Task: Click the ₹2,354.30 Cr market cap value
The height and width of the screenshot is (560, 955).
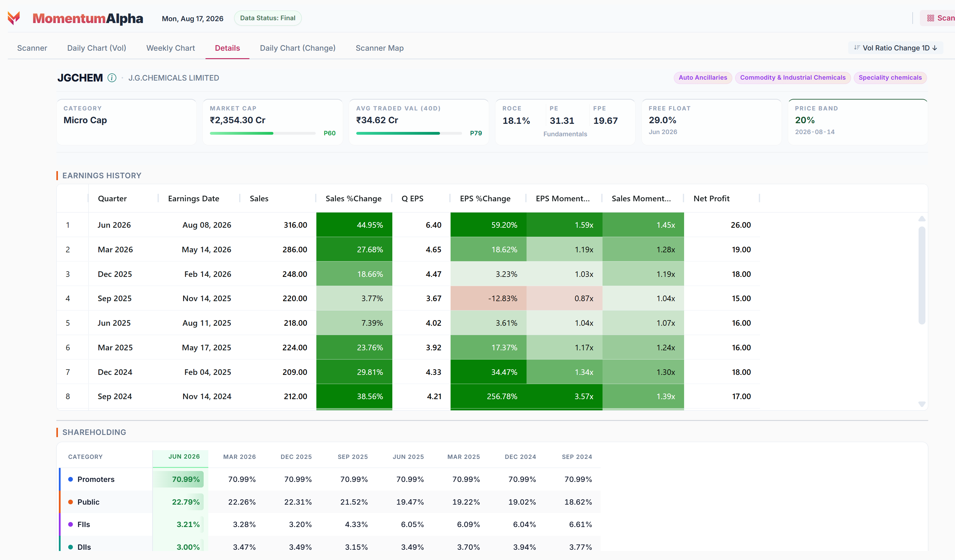Action: (x=238, y=120)
